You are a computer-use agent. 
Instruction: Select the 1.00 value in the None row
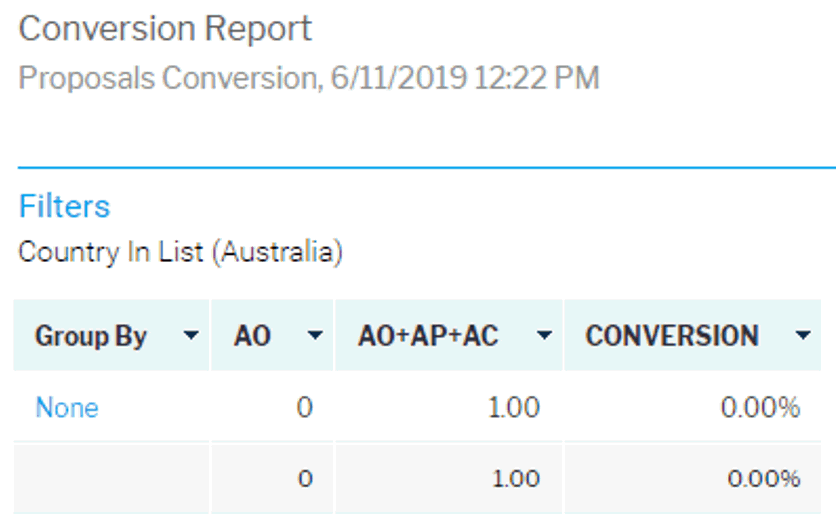516,408
